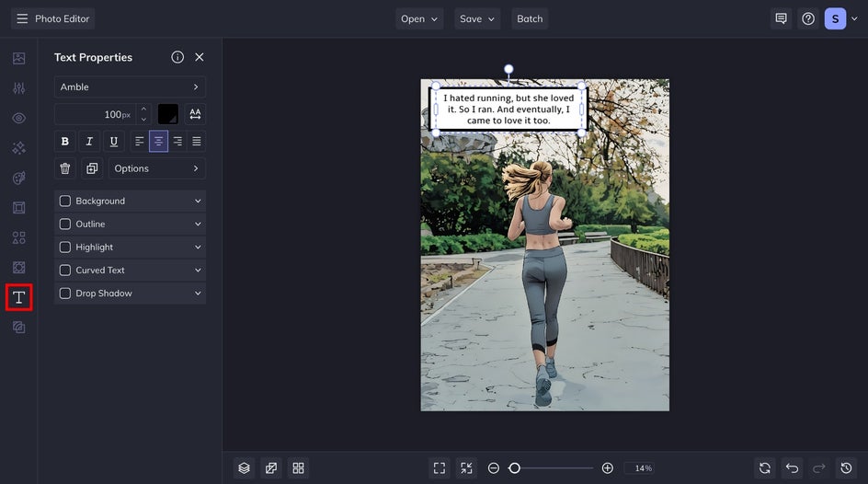Open the S user account avatar
Image resolution: width=868 pixels, height=484 pixels.
click(x=835, y=18)
